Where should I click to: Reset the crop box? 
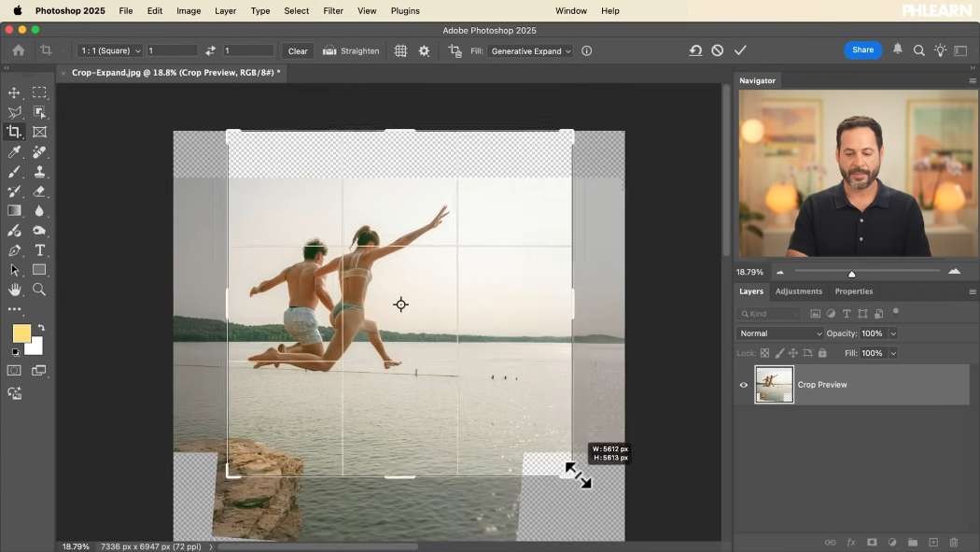pyautogui.click(x=695, y=50)
